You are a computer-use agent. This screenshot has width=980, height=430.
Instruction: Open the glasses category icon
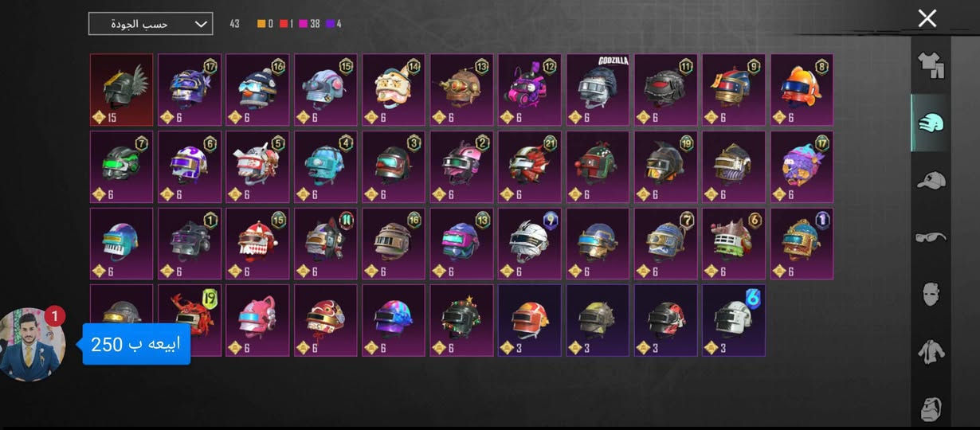(931, 237)
